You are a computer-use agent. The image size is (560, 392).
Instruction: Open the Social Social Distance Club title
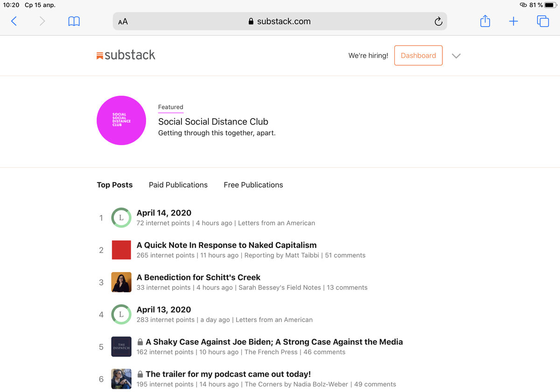(x=213, y=122)
